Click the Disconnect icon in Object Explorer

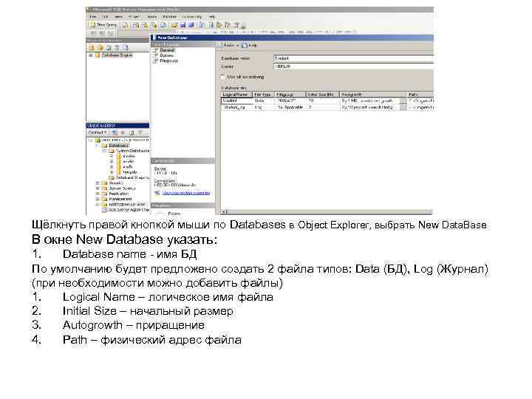click(x=115, y=133)
